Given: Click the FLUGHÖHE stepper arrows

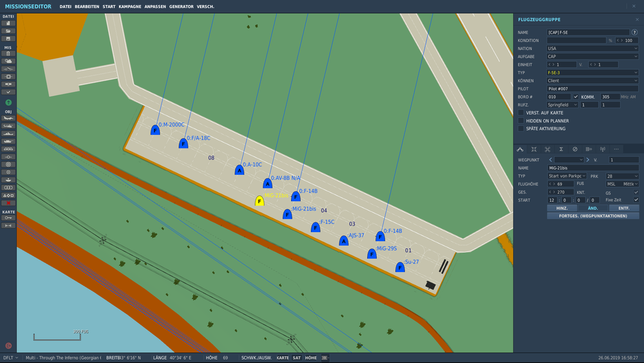Looking at the screenshot, I should (x=552, y=184).
